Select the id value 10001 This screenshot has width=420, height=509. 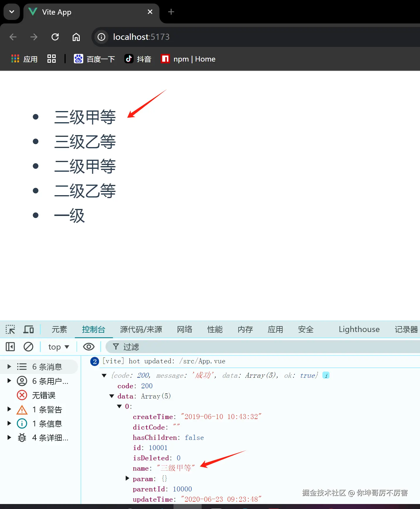pyautogui.click(x=158, y=448)
